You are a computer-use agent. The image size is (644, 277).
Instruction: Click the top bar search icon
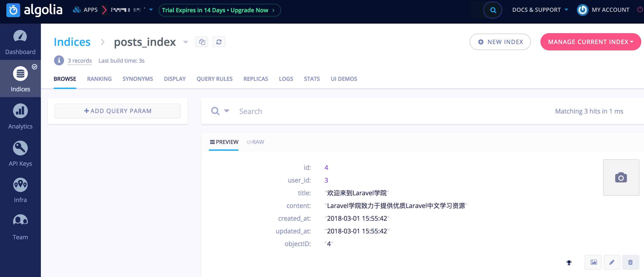click(x=493, y=10)
